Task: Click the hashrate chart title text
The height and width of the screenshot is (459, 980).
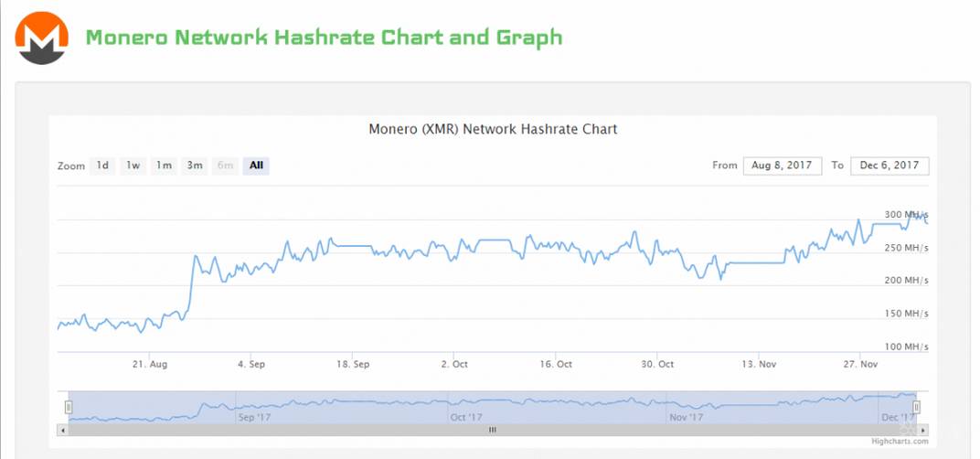Action: 493,129
